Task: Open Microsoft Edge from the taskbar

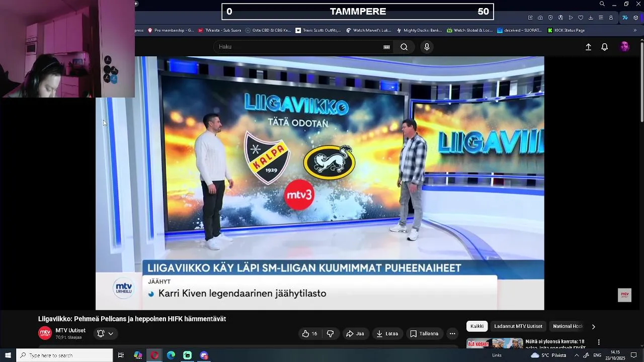Action: [x=171, y=355]
